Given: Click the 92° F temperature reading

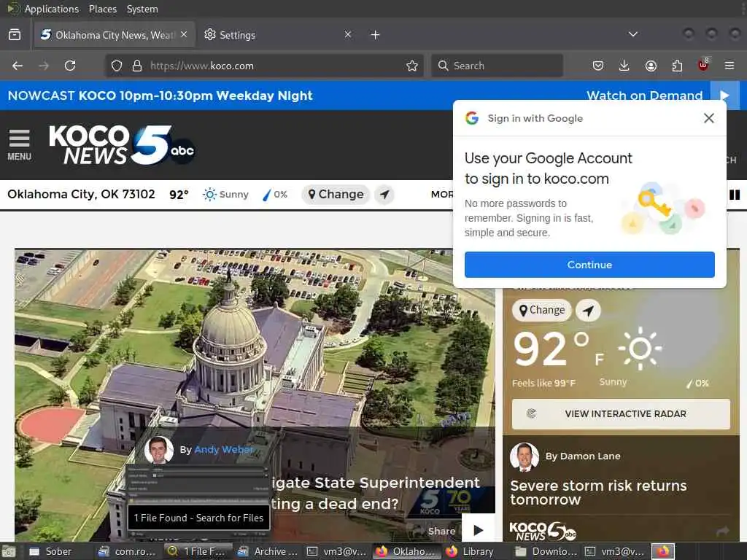Looking at the screenshot, I should 559,349.
